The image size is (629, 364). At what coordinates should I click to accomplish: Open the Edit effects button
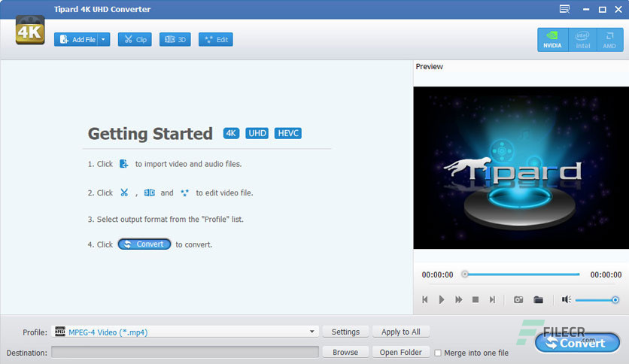pos(216,39)
